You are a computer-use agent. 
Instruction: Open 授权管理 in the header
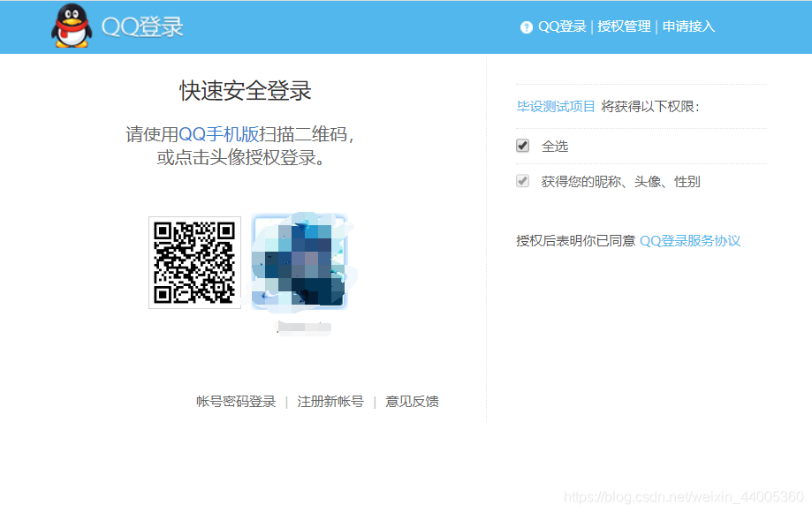pos(624,26)
